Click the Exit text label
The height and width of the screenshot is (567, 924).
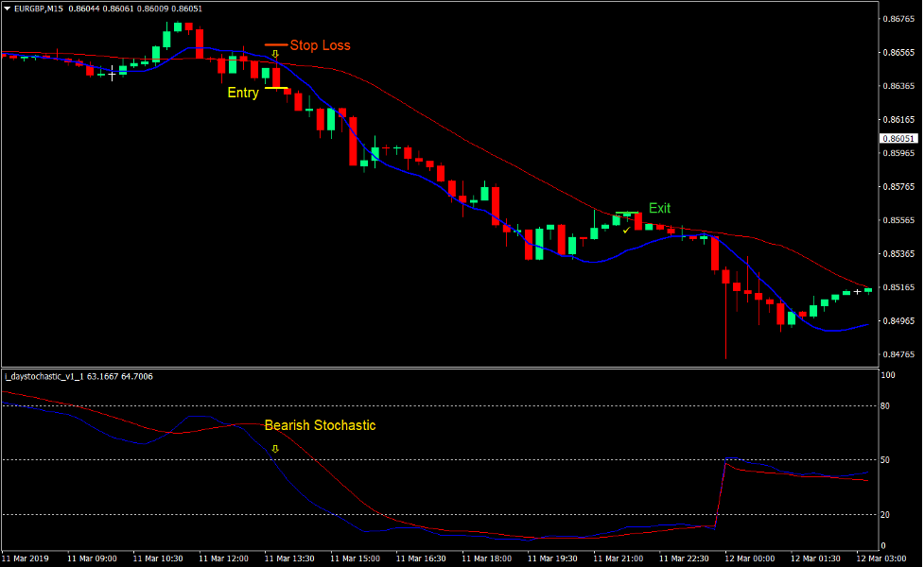click(x=659, y=208)
